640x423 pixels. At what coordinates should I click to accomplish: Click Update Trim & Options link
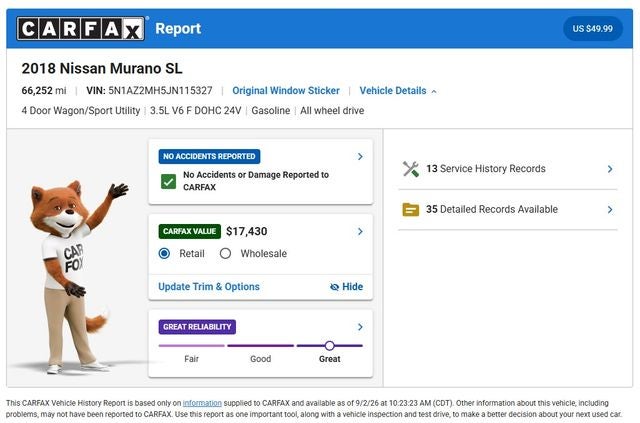click(209, 287)
